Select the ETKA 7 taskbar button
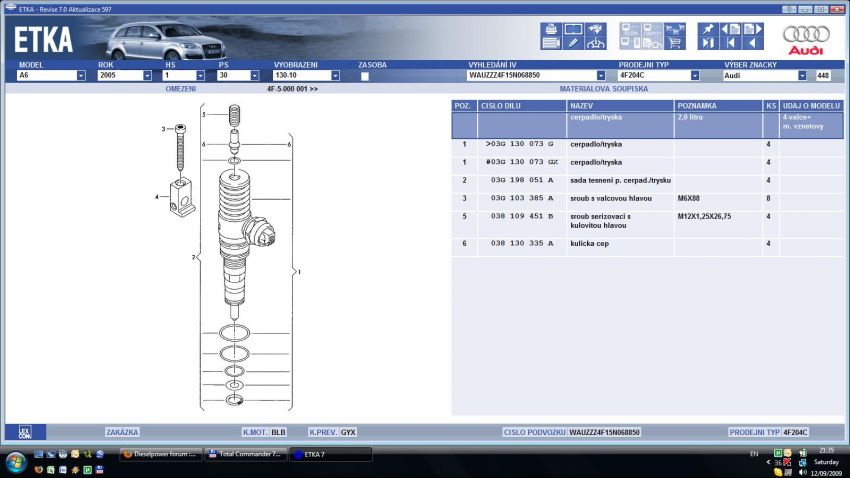Viewport: 850px width, 478px height. tap(331, 454)
